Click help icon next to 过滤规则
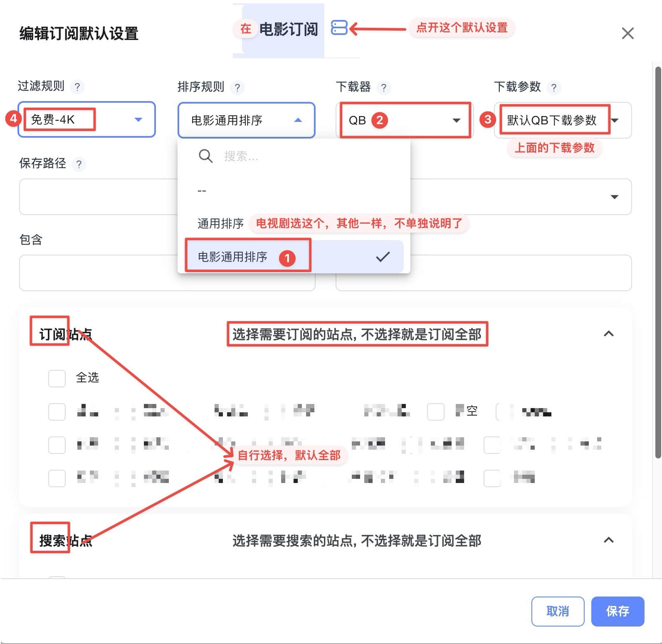Viewport: 662px width, 644px height. (77, 87)
